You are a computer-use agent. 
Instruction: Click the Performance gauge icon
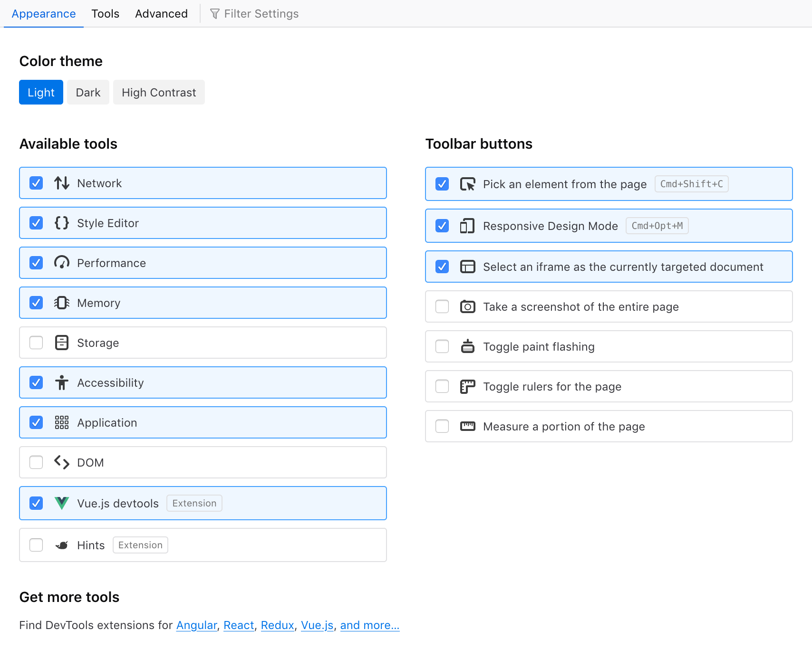point(62,263)
